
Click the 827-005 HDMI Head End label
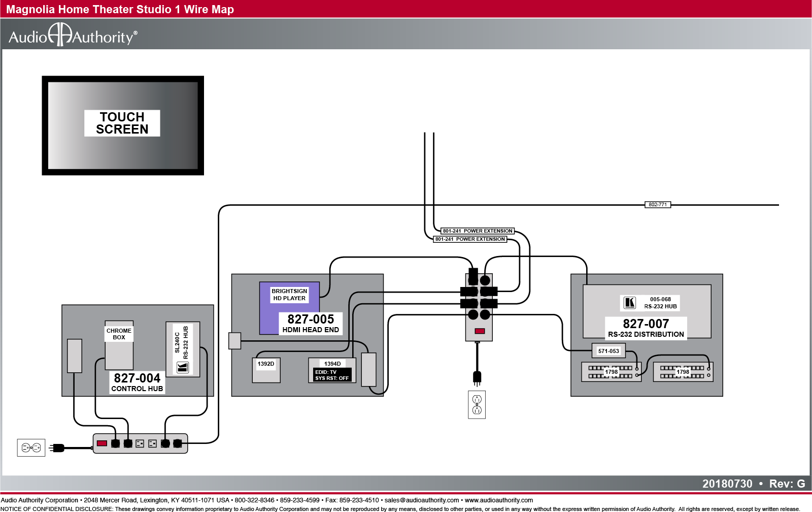(311, 323)
